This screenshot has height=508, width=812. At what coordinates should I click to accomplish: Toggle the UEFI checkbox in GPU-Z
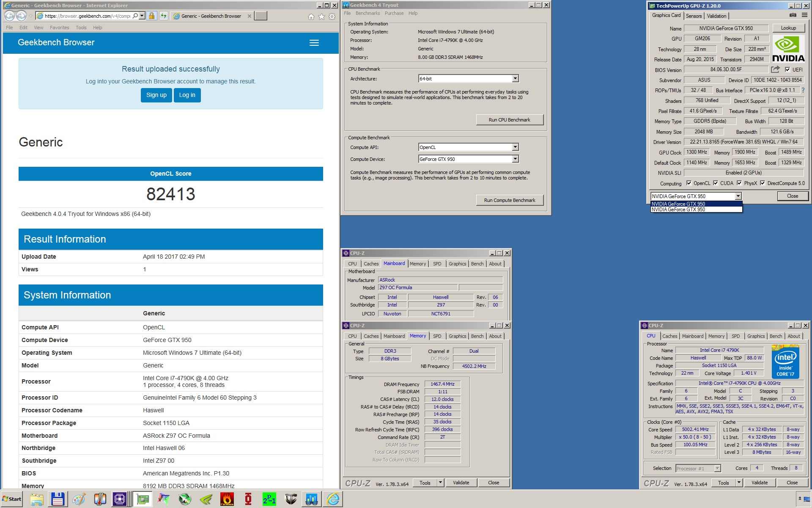pos(787,70)
